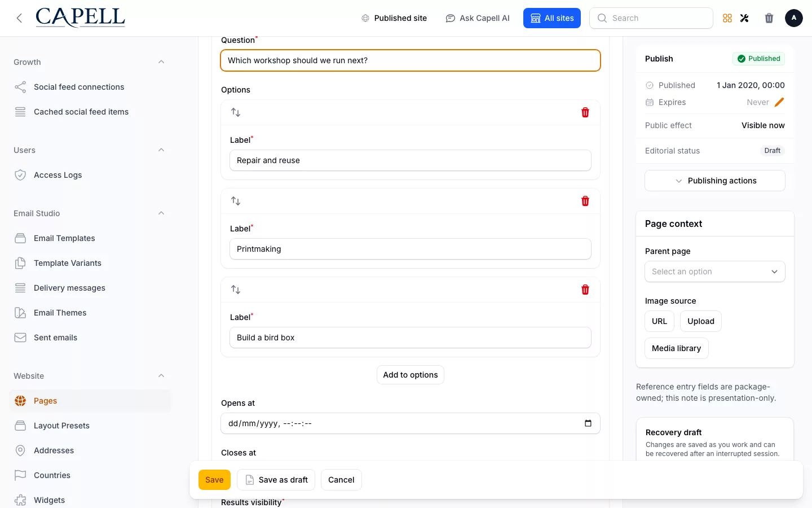Open Delivery messages
Image resolution: width=812 pixels, height=508 pixels.
(90, 288)
